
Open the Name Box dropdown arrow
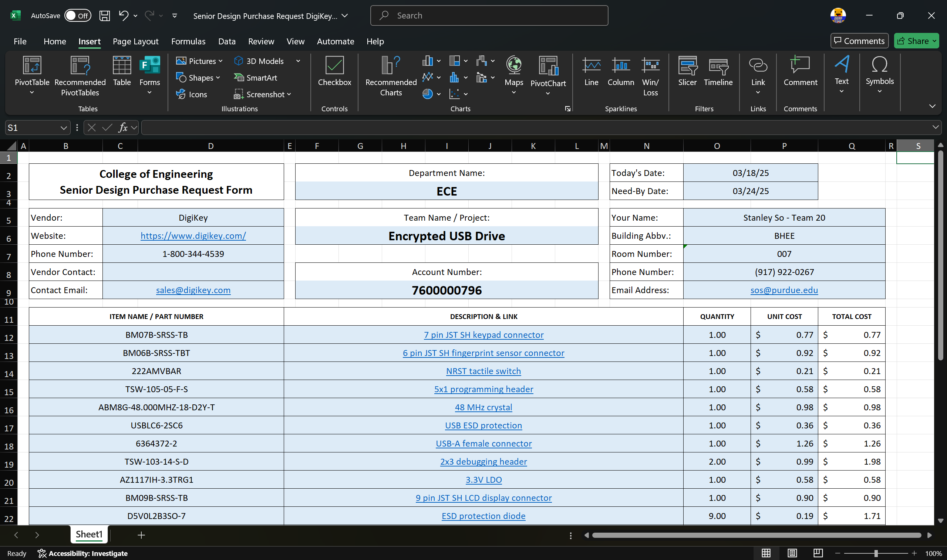(x=63, y=128)
